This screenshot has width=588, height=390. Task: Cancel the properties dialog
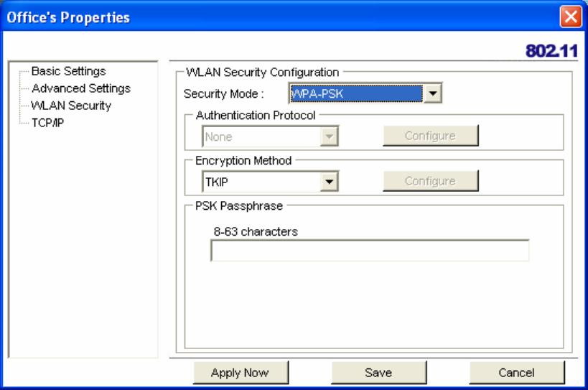tap(517, 373)
